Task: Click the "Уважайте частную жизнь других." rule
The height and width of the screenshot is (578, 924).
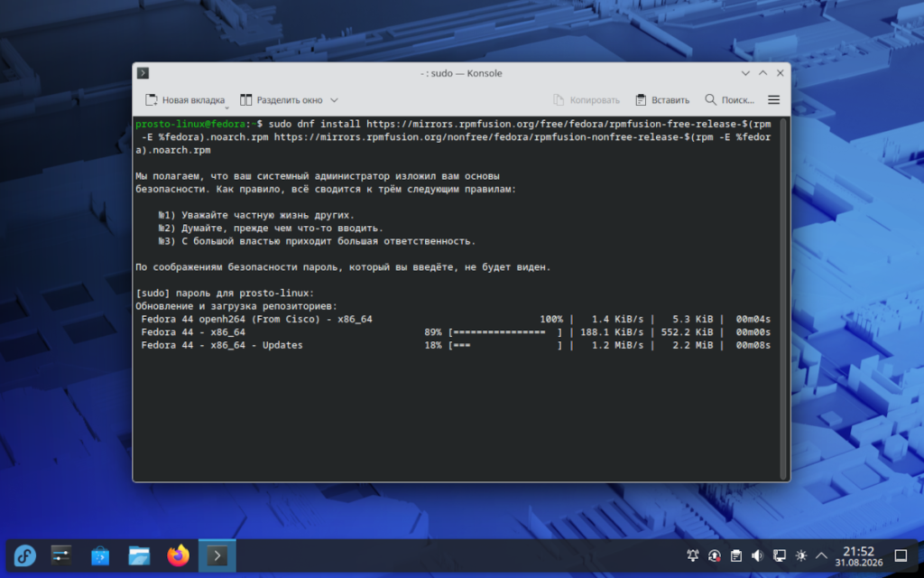Action: click(x=268, y=215)
